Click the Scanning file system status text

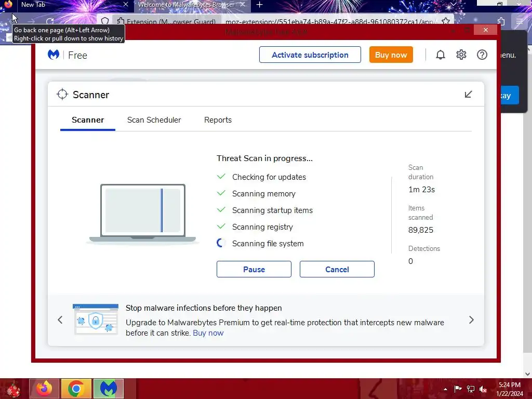[x=268, y=243]
